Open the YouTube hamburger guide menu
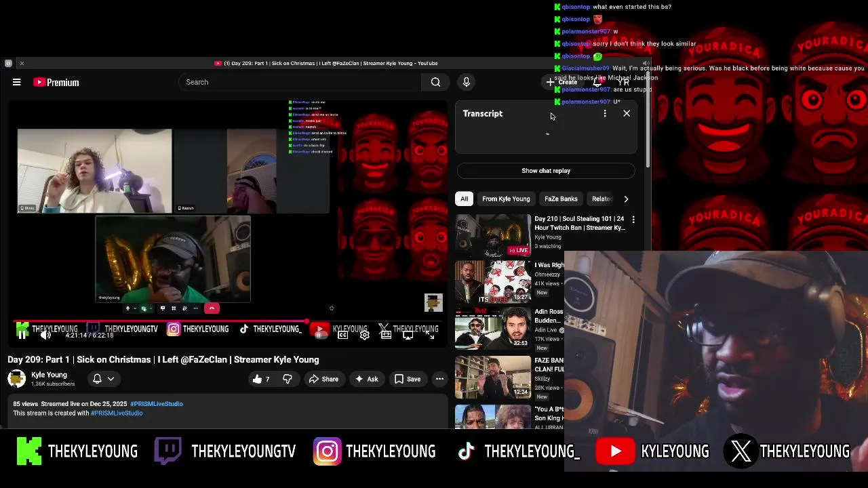 pos(17,82)
